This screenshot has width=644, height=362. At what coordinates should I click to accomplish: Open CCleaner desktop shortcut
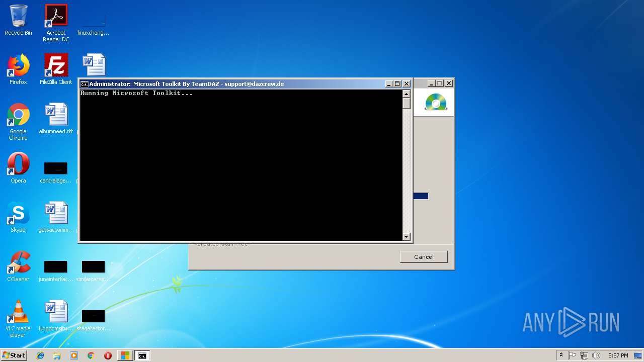(x=18, y=266)
